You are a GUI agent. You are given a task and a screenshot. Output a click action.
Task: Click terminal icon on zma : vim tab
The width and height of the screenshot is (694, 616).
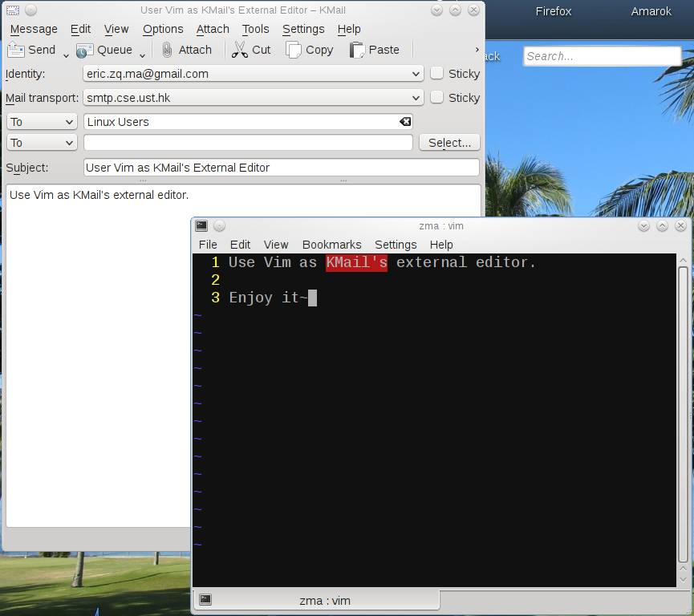click(x=205, y=600)
